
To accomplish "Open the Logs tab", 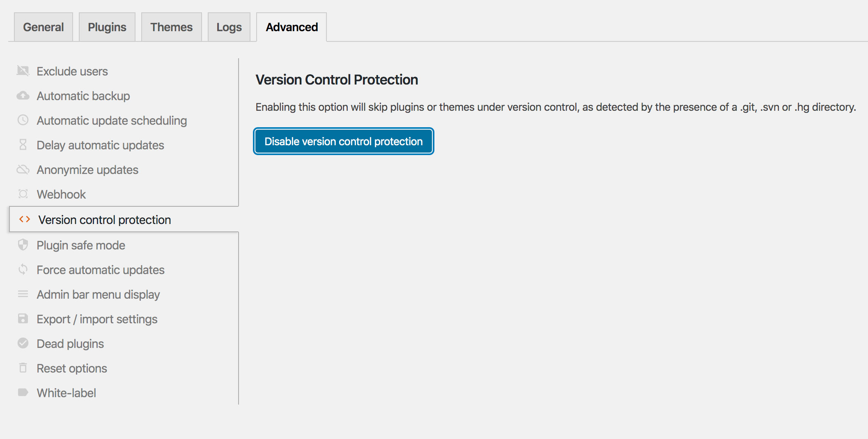I will click(229, 27).
